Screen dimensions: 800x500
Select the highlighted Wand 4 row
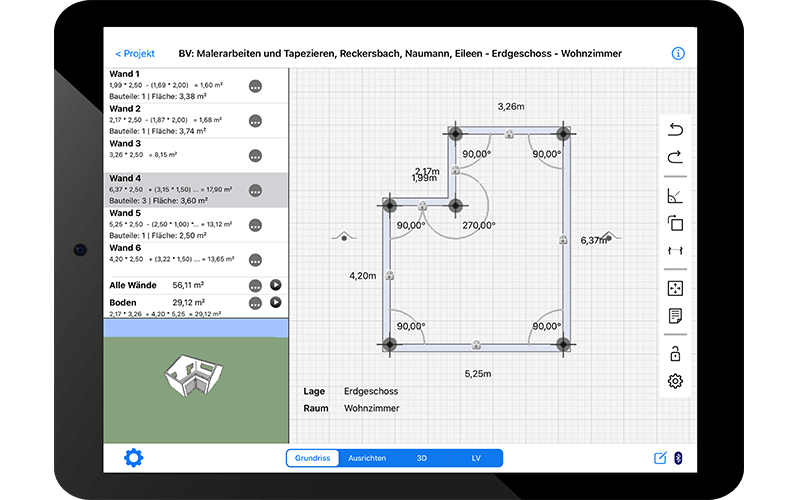196,190
